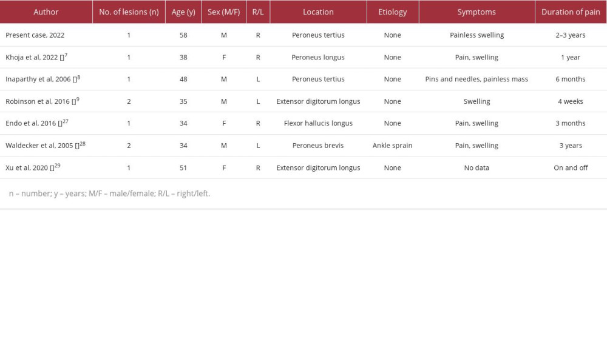Click '4 weeks' duration cell

(x=571, y=101)
